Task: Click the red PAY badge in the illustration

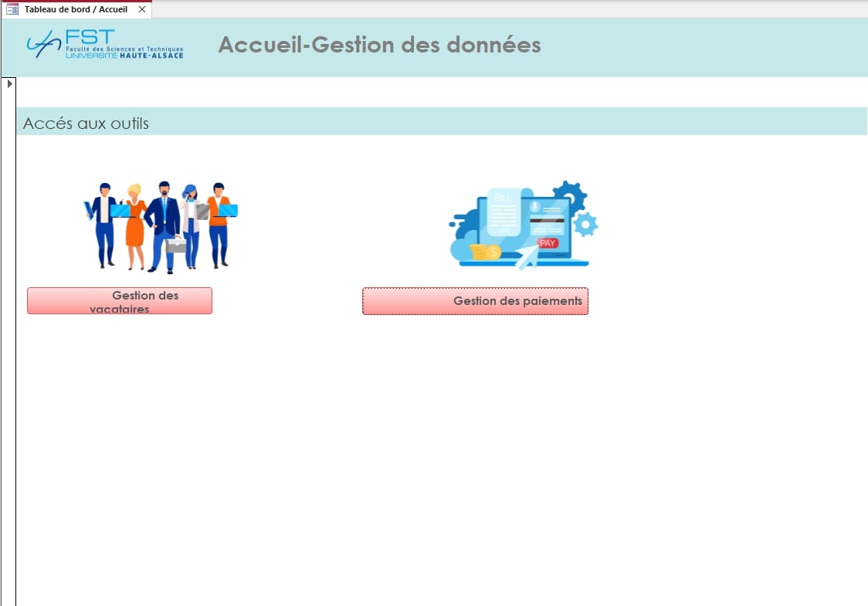Action: click(x=548, y=243)
